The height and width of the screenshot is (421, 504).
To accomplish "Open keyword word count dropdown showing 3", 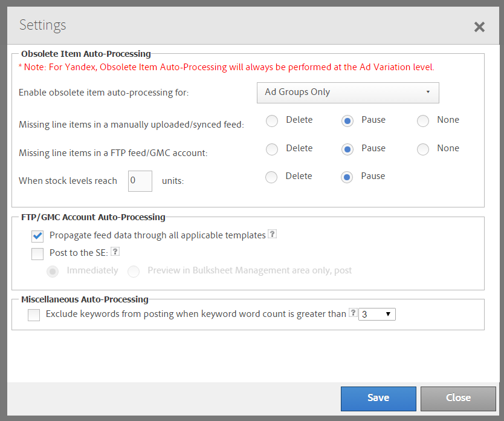I will [377, 315].
